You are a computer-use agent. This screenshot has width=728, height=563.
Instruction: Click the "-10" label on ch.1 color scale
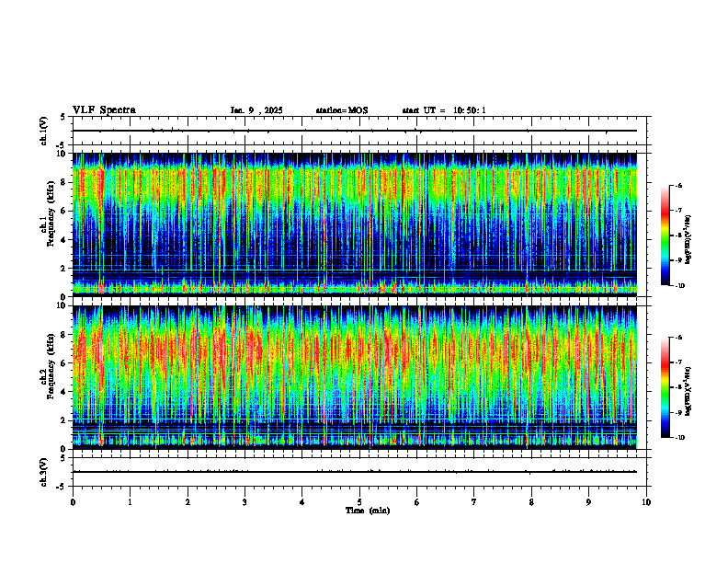point(680,286)
